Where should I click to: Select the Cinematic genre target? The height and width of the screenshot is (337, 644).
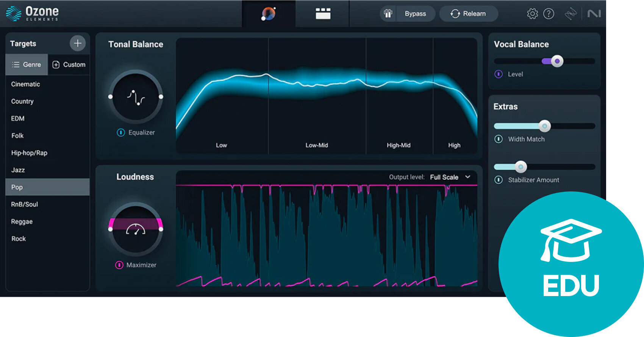point(47,84)
